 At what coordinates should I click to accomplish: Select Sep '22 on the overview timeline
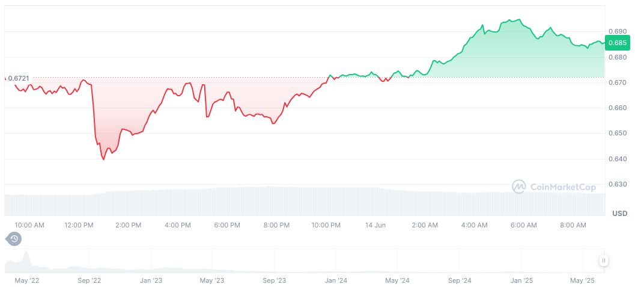pyautogui.click(x=88, y=280)
